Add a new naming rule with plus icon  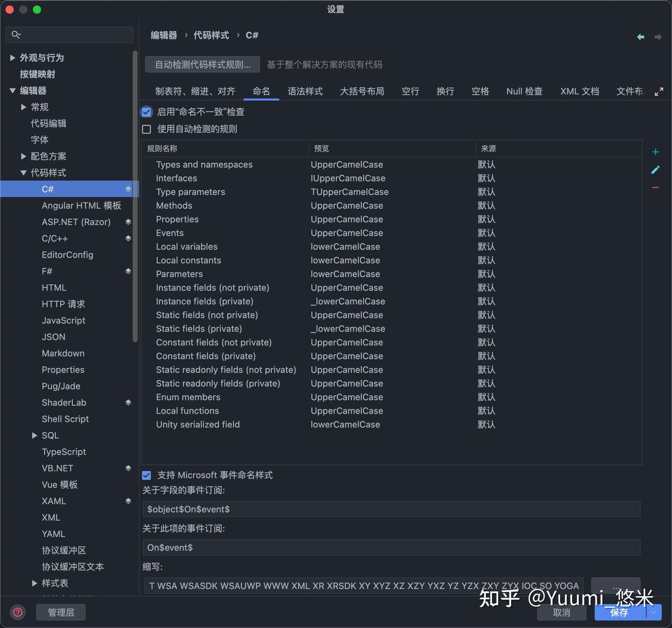click(x=655, y=152)
